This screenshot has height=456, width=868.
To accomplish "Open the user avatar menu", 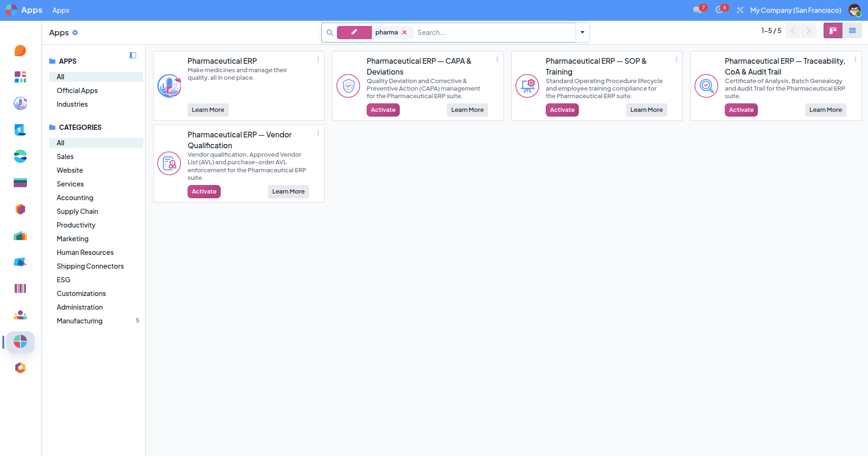I will coord(854,10).
